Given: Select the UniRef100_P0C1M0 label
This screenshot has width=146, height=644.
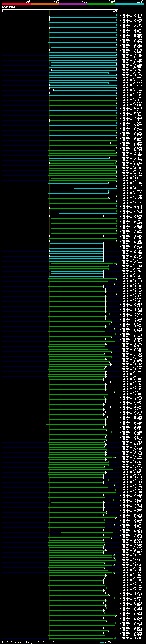Looking at the screenshot, I should pos(131,67).
